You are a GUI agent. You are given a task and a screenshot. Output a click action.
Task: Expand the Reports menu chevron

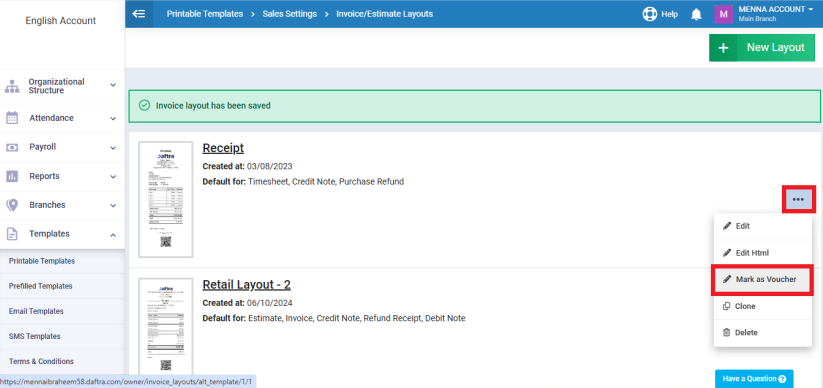coord(113,176)
